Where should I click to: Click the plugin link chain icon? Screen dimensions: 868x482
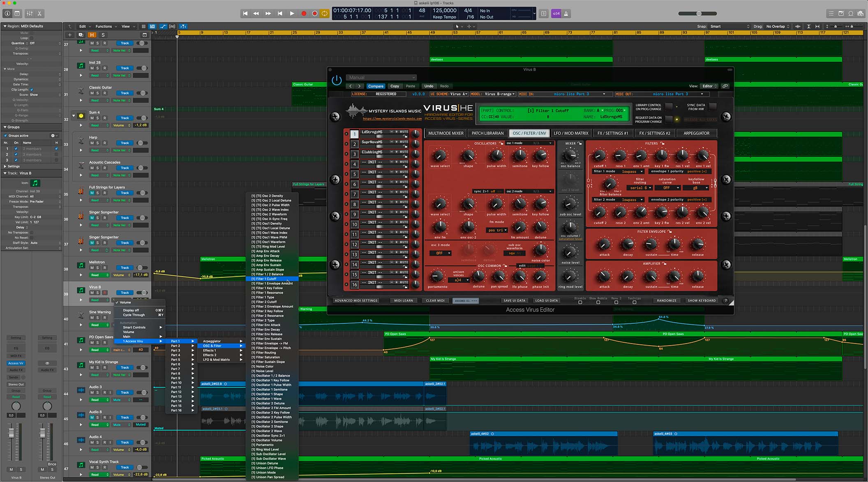click(725, 86)
